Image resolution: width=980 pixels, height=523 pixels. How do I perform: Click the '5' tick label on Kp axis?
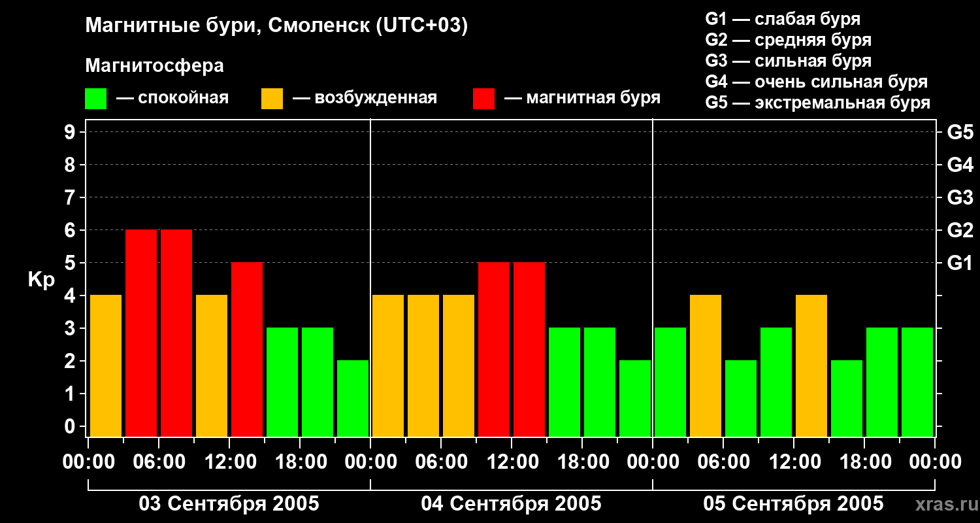tap(71, 263)
